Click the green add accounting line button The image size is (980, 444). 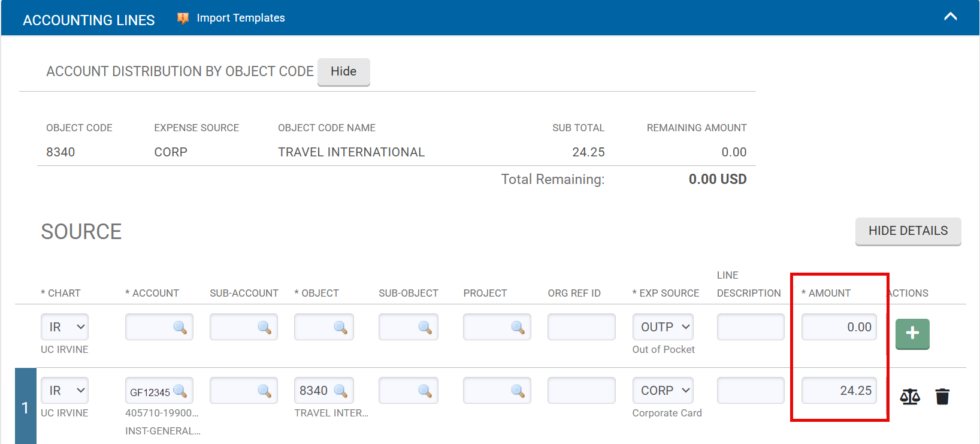coord(912,334)
